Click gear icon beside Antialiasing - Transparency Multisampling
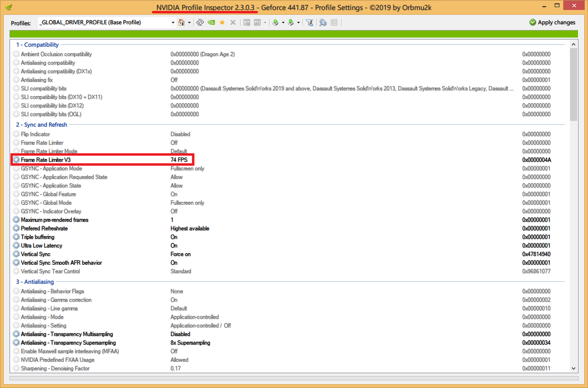The image size is (588, 388). (17, 334)
